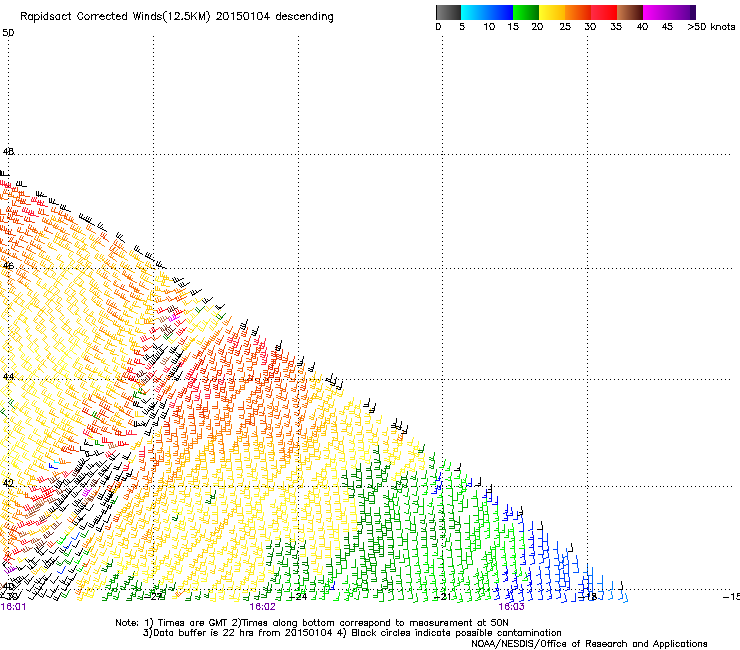This screenshot has height=650, width=740.
Task: Click the purple time label '16:03'
Action: tap(512, 607)
